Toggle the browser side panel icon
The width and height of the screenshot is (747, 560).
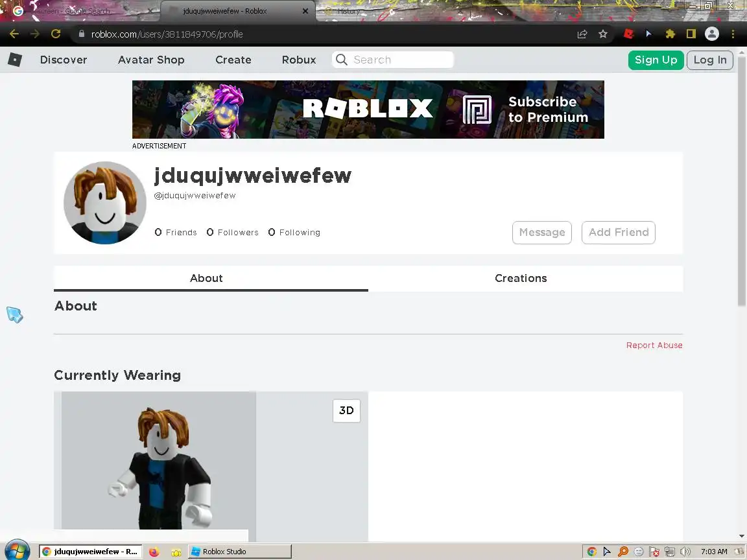[691, 34]
